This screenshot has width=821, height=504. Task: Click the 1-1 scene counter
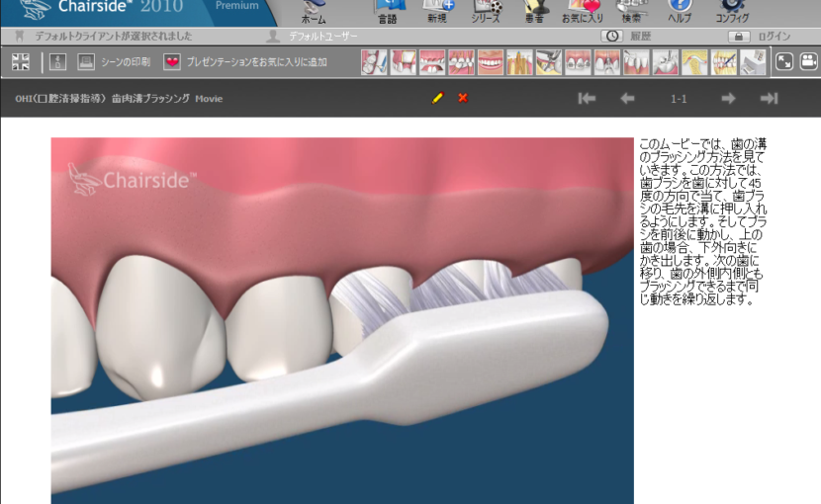tap(679, 99)
